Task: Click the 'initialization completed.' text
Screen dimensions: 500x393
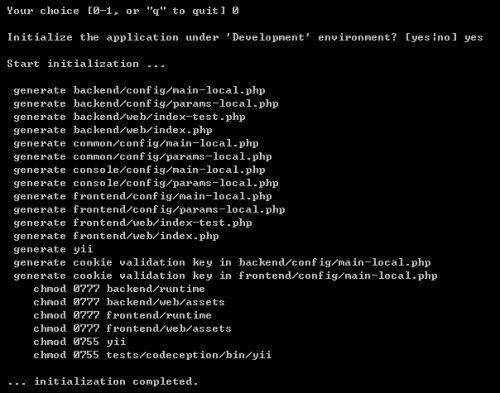Action: [116, 381]
